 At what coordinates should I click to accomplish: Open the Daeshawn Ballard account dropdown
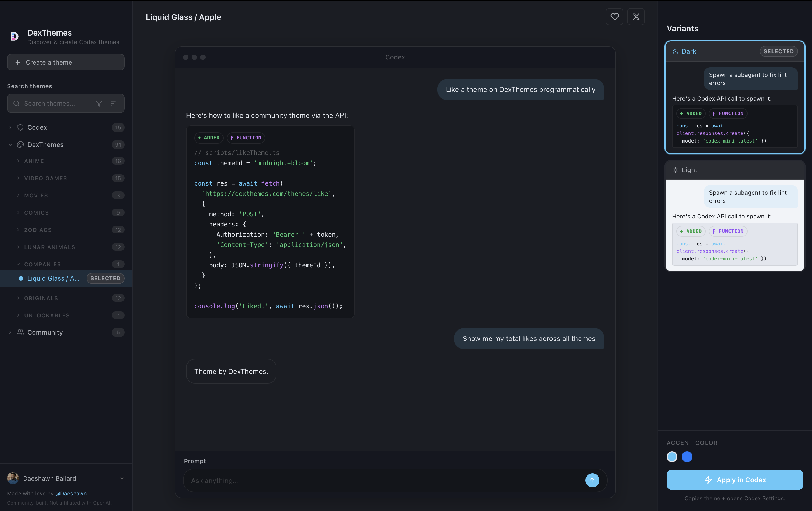coord(121,479)
